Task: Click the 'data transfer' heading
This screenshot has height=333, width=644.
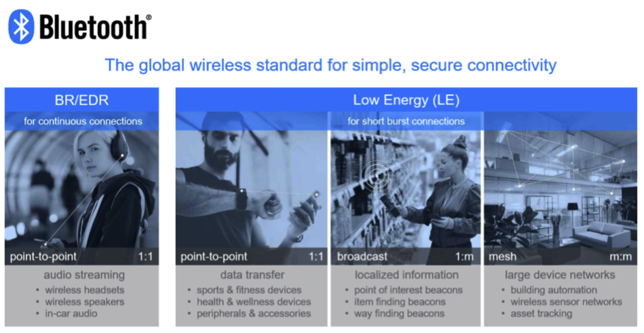Action: pyautogui.click(x=250, y=275)
